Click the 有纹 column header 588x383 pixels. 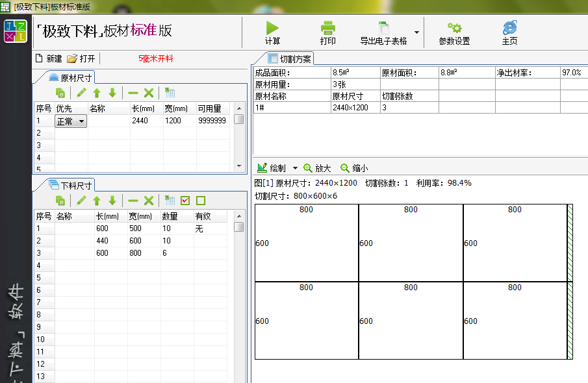211,216
